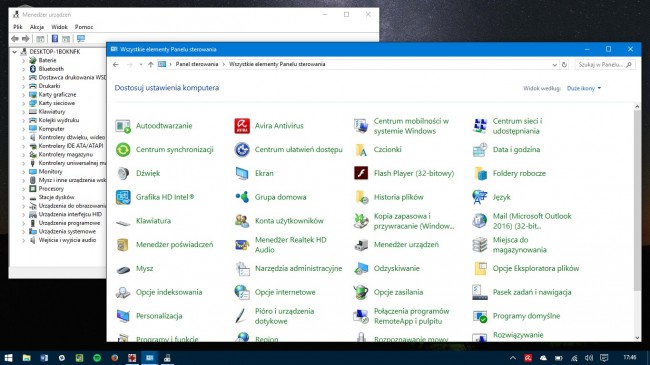Show hidden tray icons chevron
Screen dimensions: 650x365
pos(513,358)
